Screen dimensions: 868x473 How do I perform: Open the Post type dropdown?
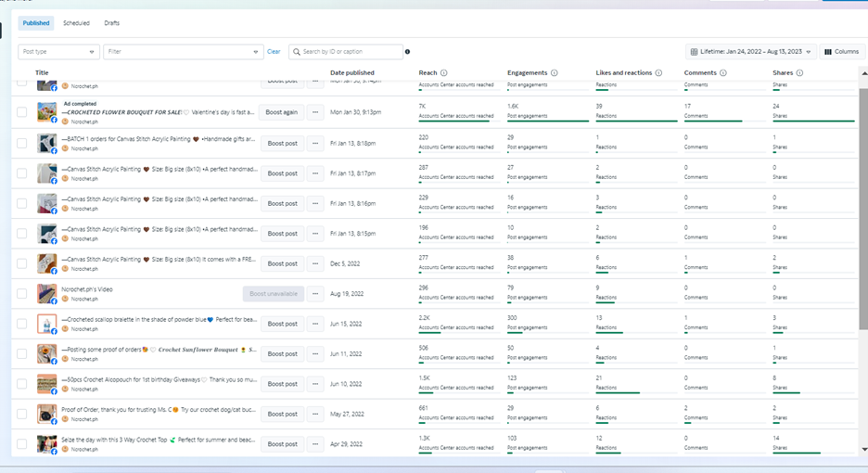58,52
